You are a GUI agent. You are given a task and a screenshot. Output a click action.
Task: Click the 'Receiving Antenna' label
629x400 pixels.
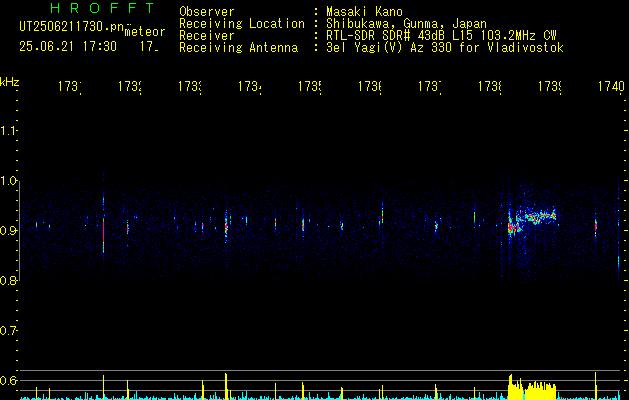tap(238, 48)
